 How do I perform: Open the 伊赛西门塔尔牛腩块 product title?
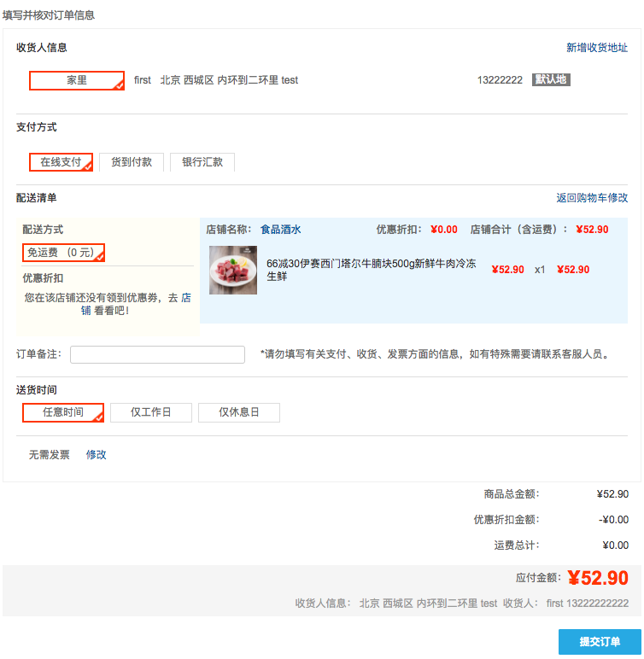click(372, 270)
